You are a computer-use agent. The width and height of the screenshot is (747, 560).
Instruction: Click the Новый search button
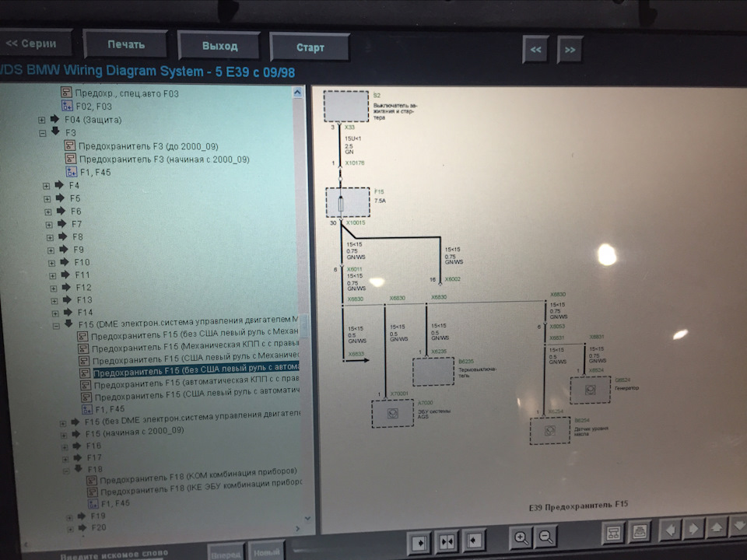[x=266, y=552]
